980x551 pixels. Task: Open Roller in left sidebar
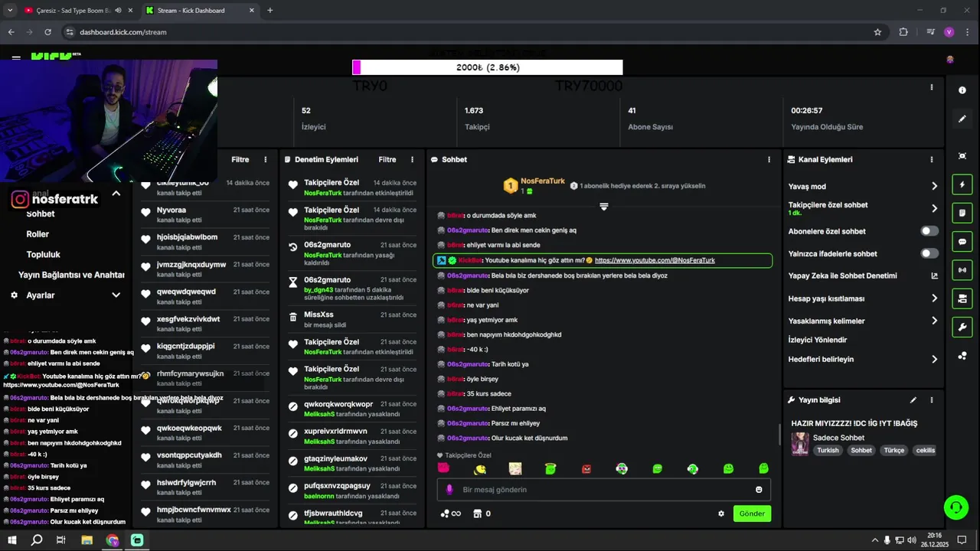click(x=38, y=234)
